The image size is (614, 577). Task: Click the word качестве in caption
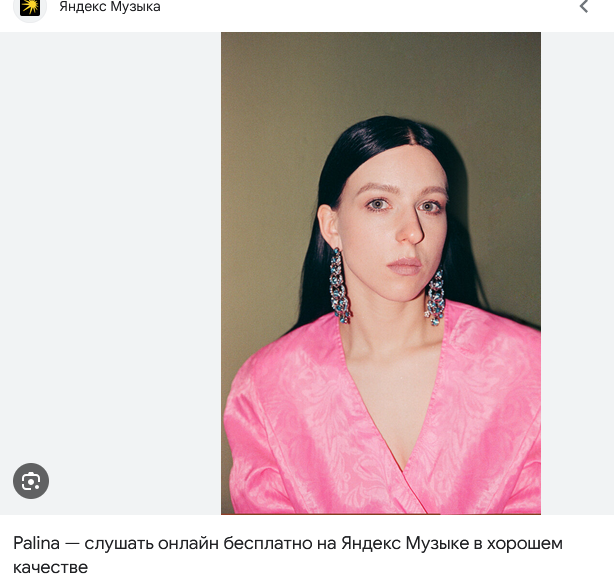(51, 567)
